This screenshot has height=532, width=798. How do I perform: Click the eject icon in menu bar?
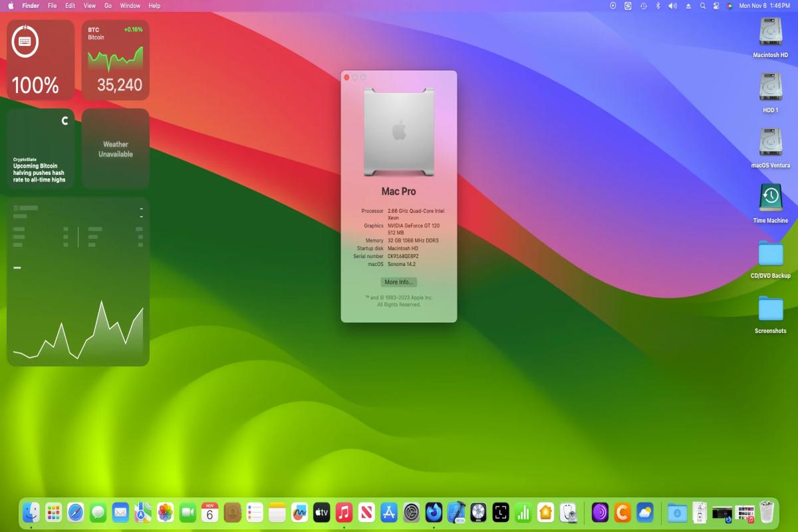point(688,5)
